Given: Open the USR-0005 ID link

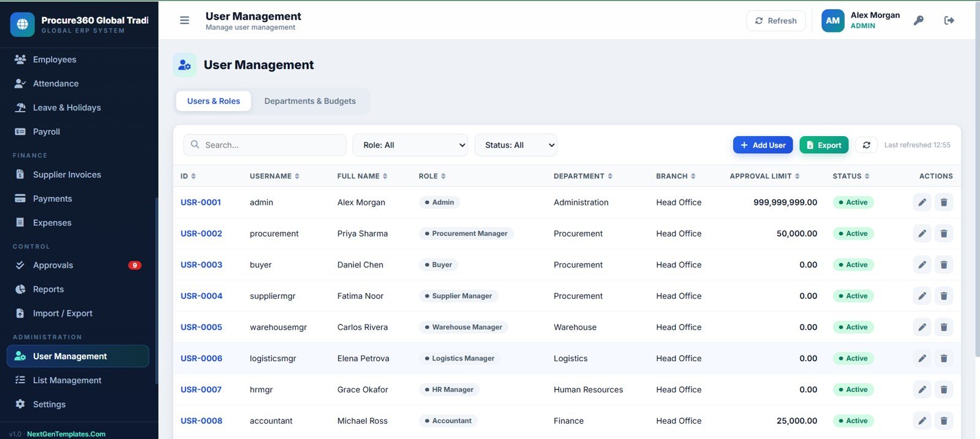Looking at the screenshot, I should tap(202, 327).
